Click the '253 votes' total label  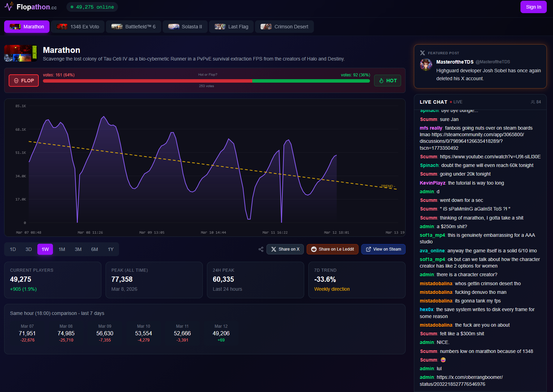(x=207, y=86)
